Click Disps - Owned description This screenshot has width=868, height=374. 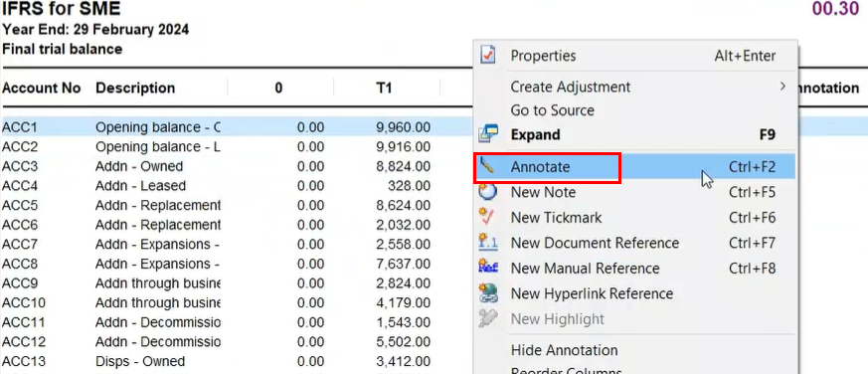click(140, 361)
